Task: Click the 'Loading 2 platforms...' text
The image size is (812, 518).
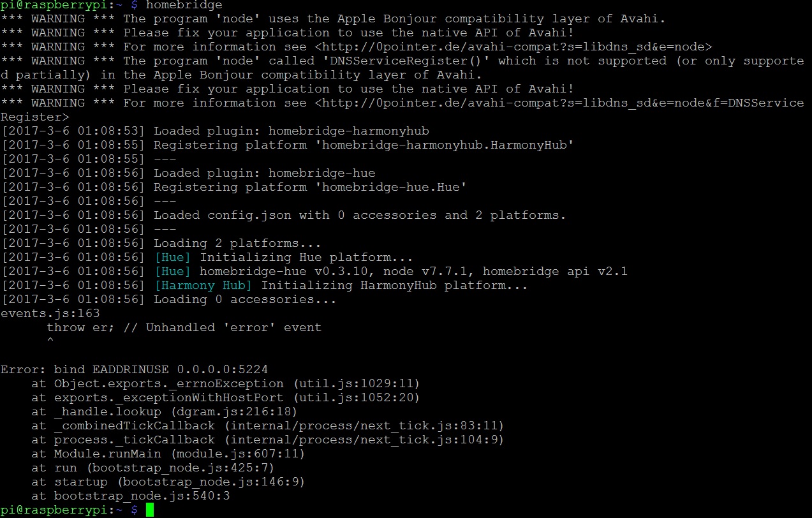Action: coord(237,243)
